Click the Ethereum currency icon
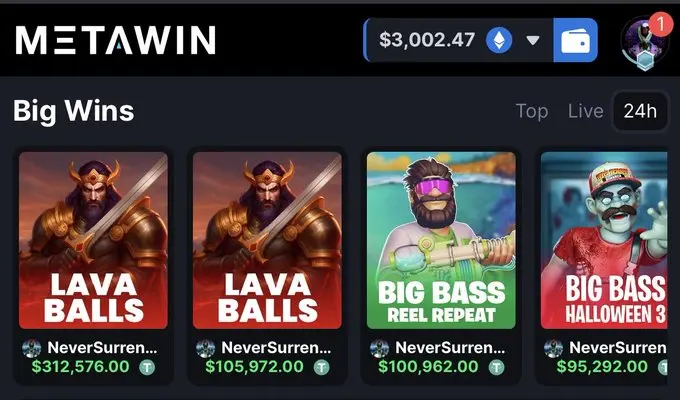 click(x=499, y=40)
